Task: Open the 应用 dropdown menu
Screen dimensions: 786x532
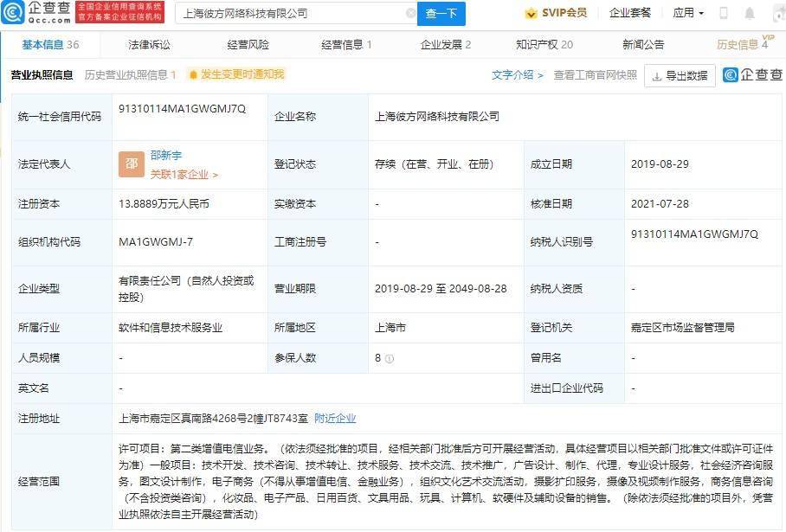Action: (x=687, y=13)
